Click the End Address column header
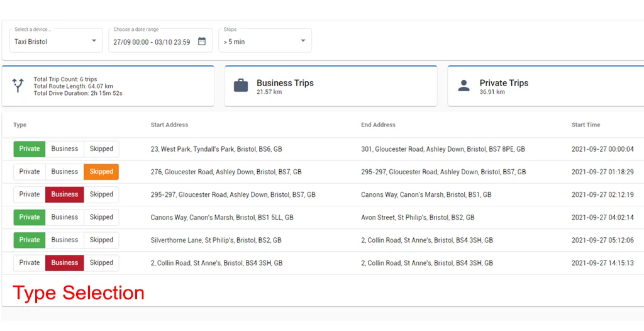This screenshot has height=331, width=644. (x=378, y=125)
